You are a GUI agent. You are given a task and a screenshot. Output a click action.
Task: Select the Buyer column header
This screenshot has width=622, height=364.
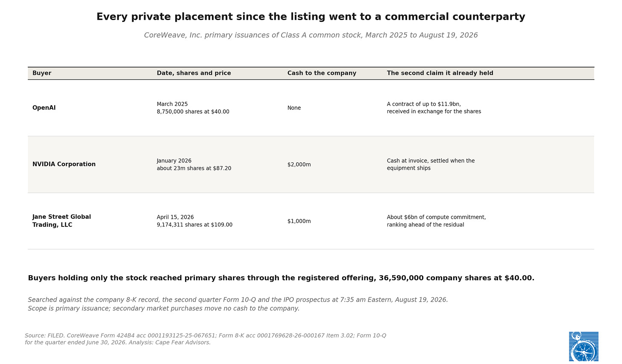pyautogui.click(x=42, y=73)
